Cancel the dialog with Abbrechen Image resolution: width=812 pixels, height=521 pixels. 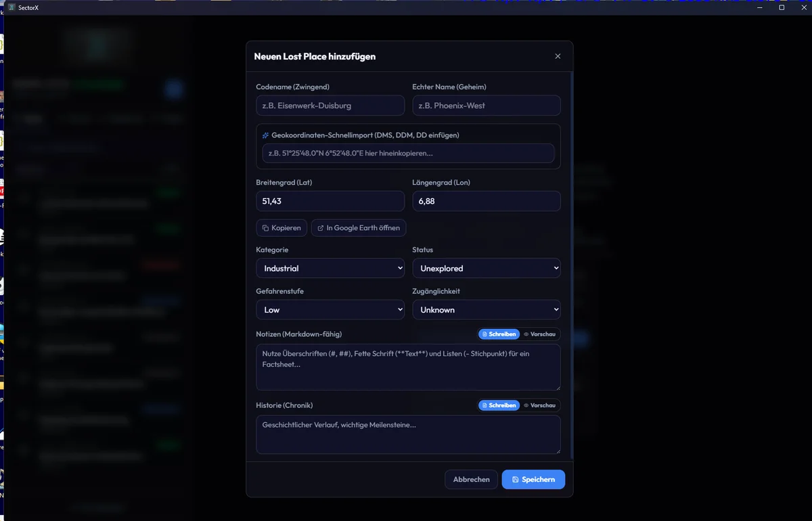coord(472,480)
